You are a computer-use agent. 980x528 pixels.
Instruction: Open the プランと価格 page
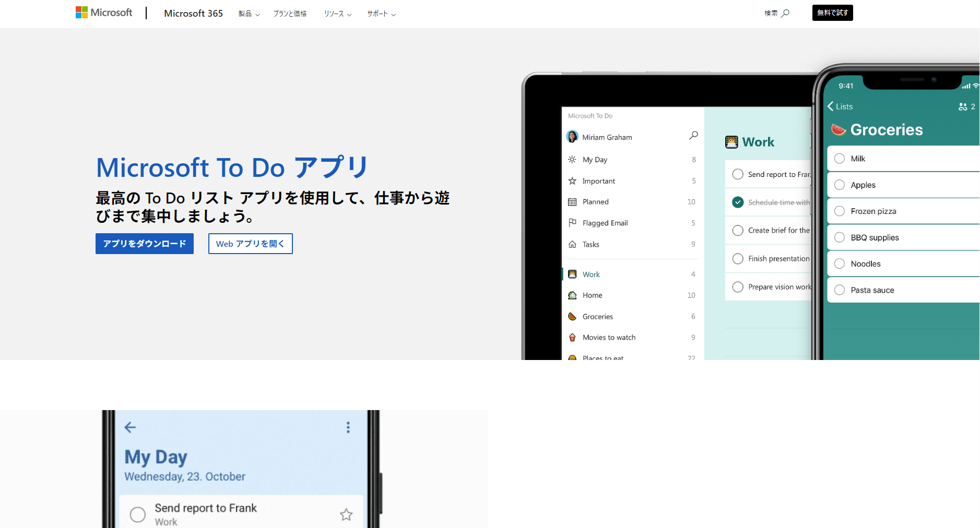[x=290, y=14]
